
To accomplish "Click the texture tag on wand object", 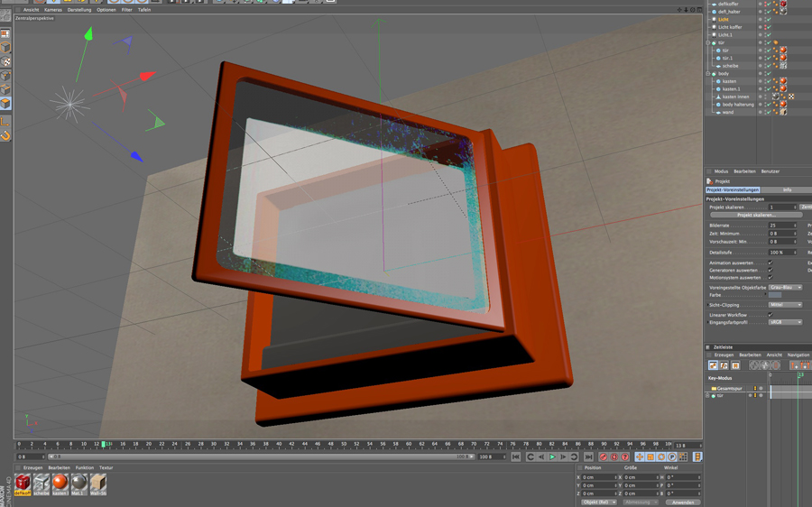I will 782,112.
